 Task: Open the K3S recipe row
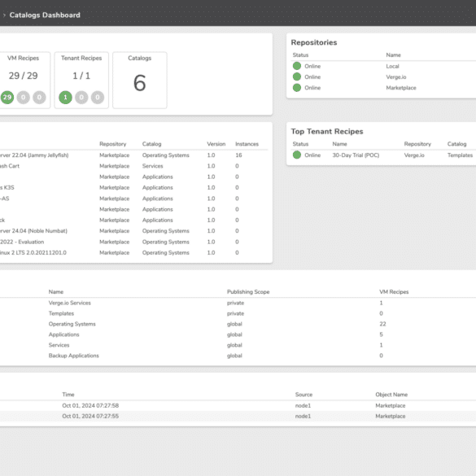(x=134, y=188)
